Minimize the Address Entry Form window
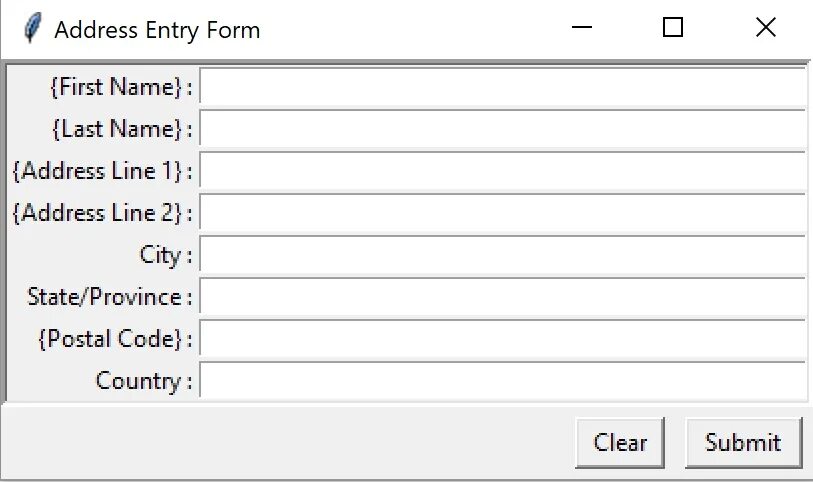 581,27
